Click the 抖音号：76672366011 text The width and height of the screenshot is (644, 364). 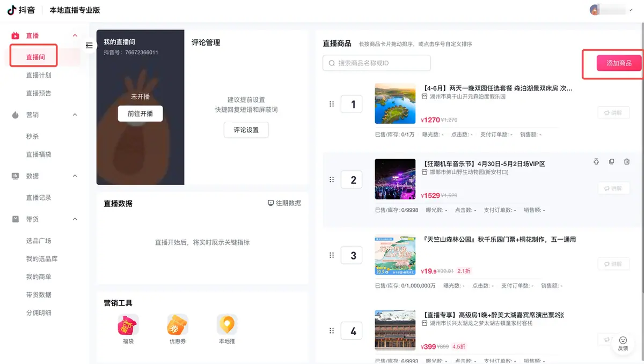tap(130, 53)
